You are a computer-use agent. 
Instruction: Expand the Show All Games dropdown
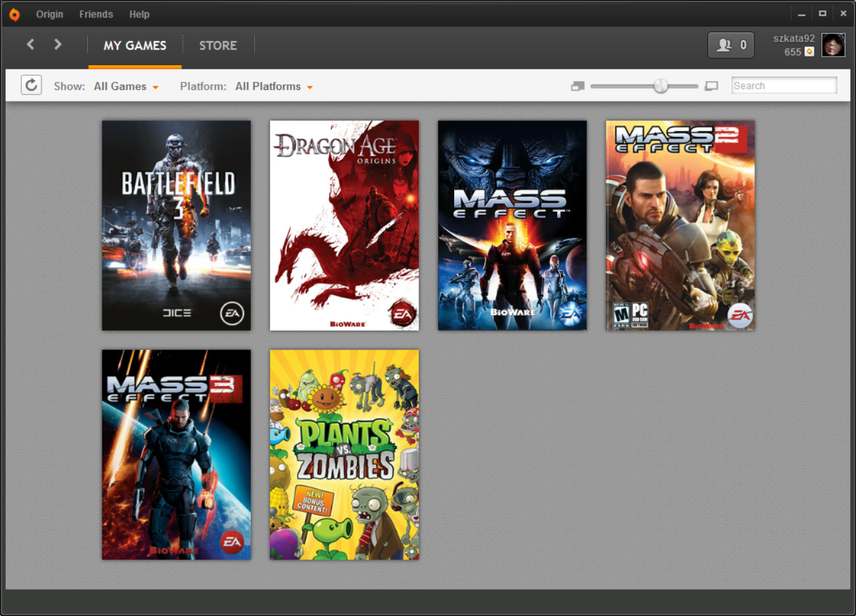126,86
